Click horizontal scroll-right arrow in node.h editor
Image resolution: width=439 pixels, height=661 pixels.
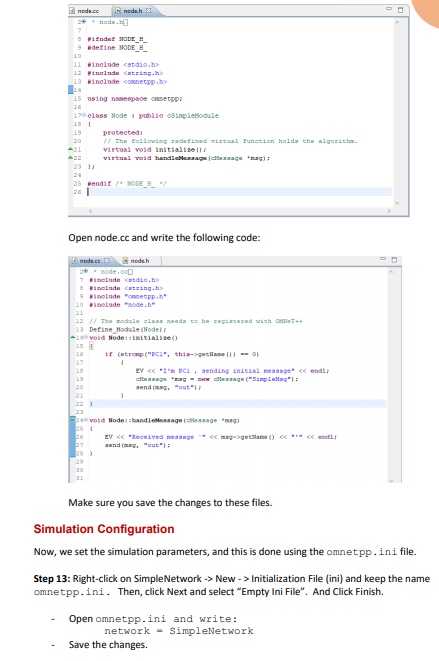[388, 211]
